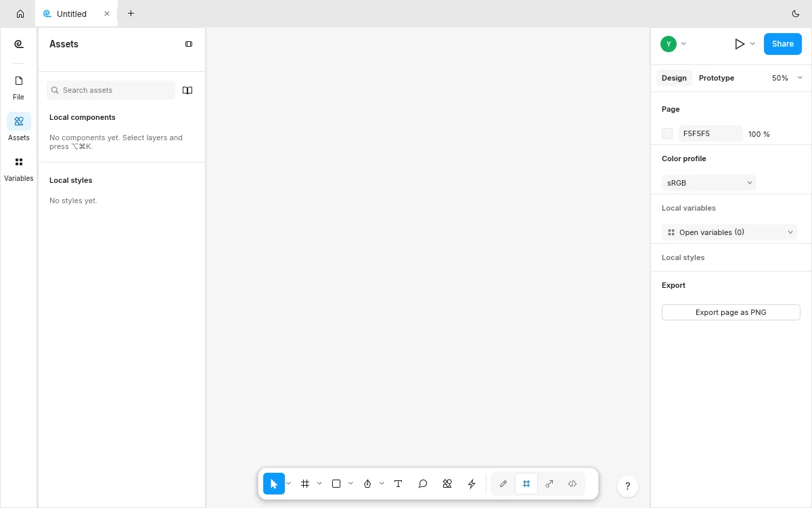Expand Pen tool options chevron
Viewport: 812px width, 508px height.
coord(382,484)
